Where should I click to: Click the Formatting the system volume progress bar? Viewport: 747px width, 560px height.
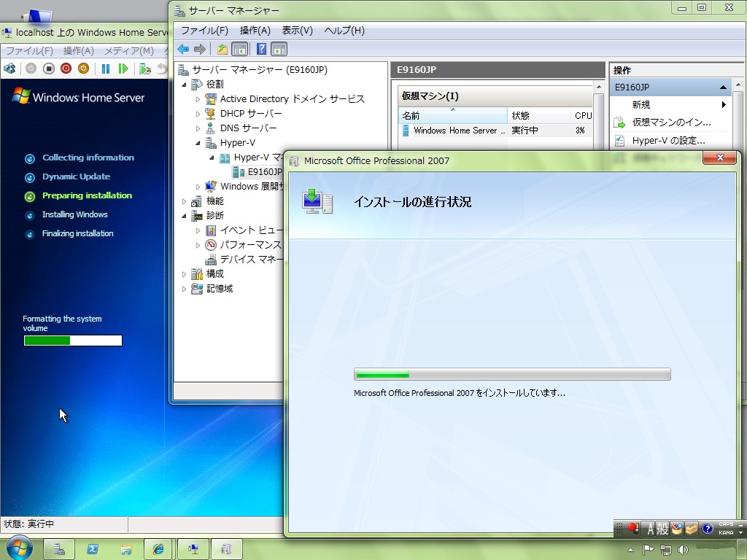click(x=73, y=341)
